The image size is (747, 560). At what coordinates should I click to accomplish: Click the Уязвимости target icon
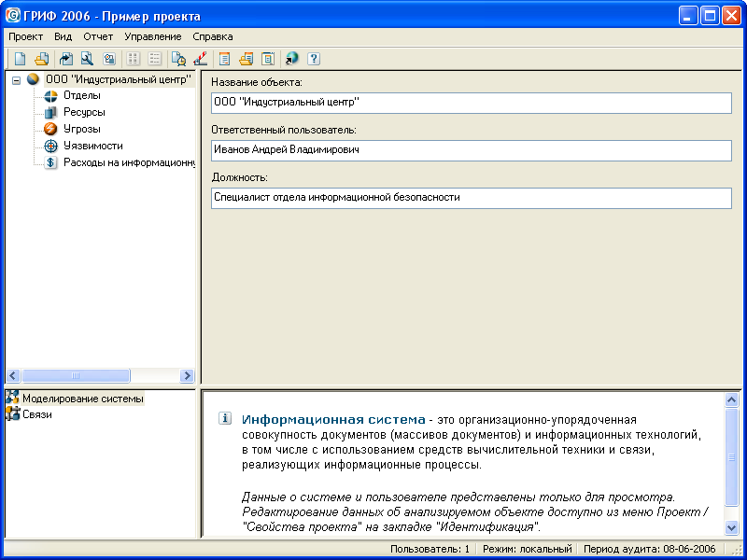[50, 146]
